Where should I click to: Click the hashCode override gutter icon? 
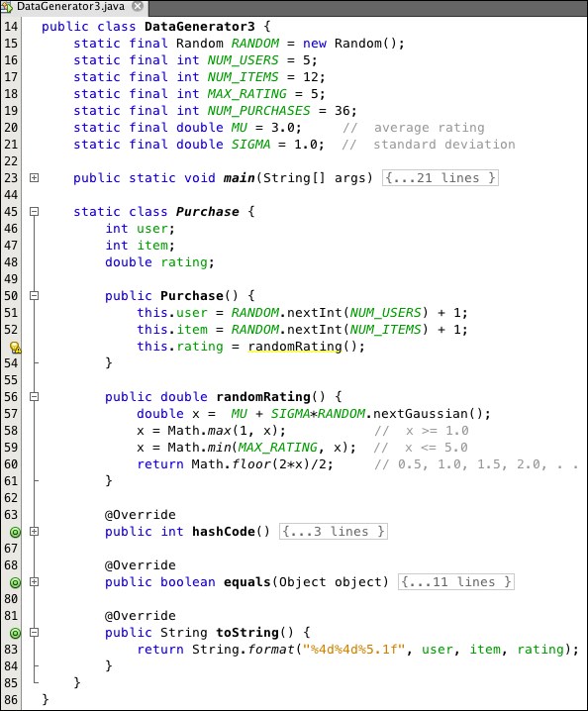tap(15, 532)
